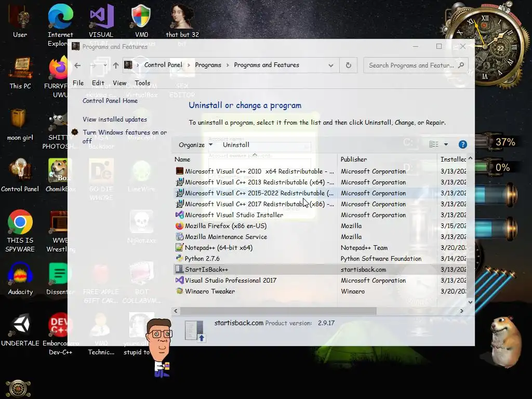Click the horizontal scrollbar thumb

tap(278, 311)
